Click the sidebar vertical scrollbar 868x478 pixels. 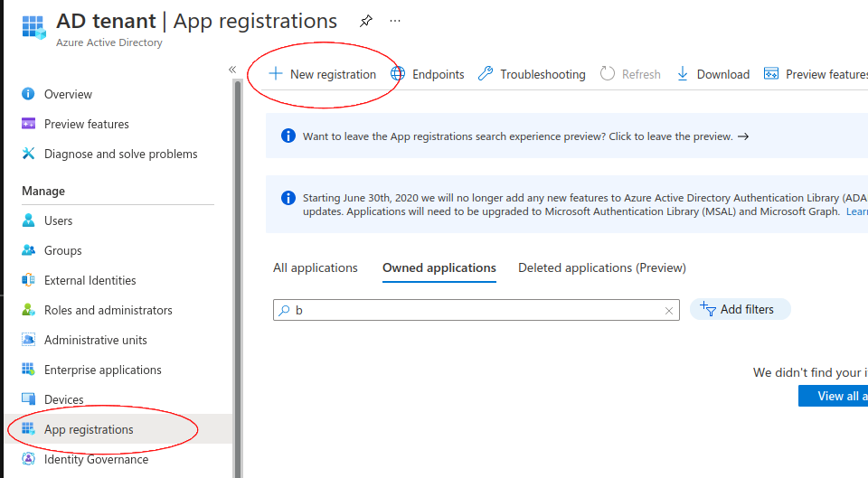pos(238,271)
